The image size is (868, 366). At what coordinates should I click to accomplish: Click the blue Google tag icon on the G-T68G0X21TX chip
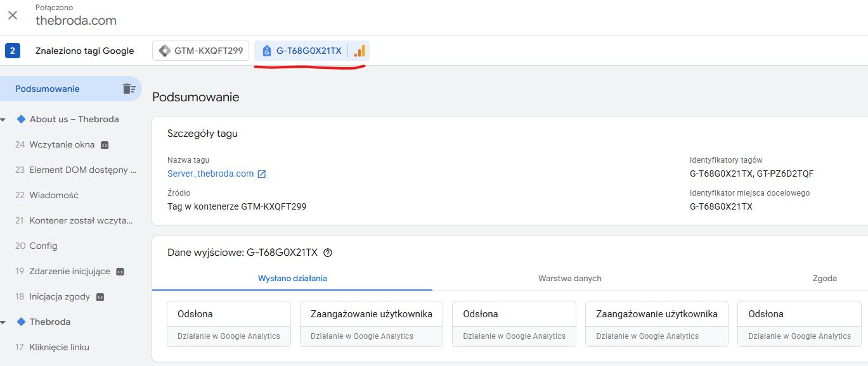tap(266, 51)
